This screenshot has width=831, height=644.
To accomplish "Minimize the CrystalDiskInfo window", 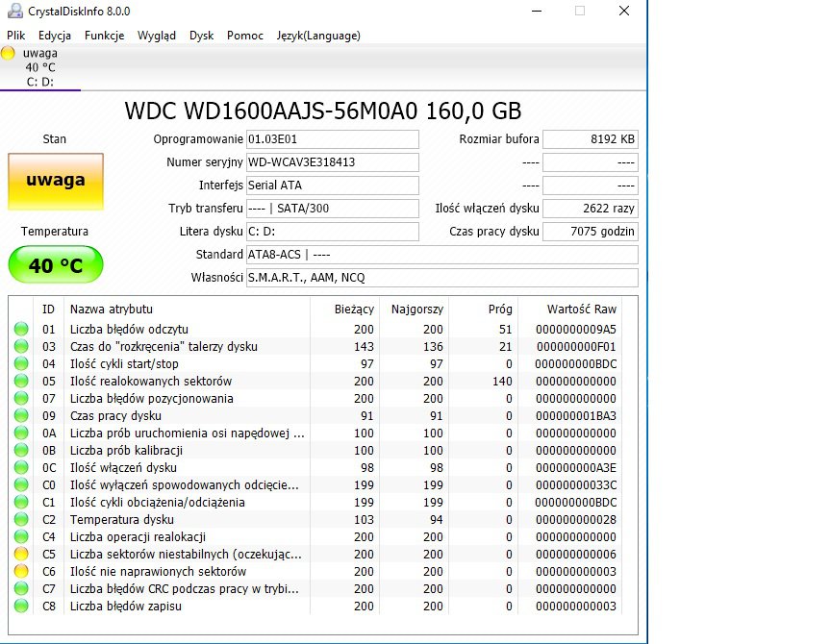I will (x=537, y=11).
